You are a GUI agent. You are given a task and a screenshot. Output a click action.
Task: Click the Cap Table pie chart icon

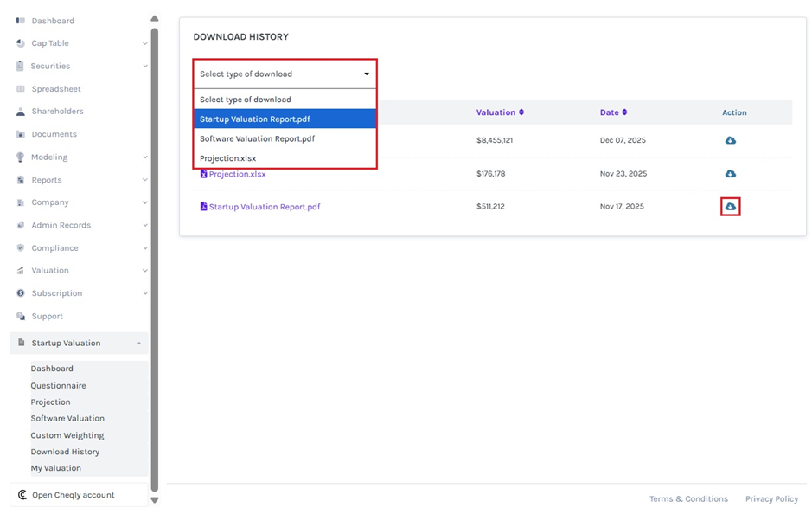[x=21, y=43]
